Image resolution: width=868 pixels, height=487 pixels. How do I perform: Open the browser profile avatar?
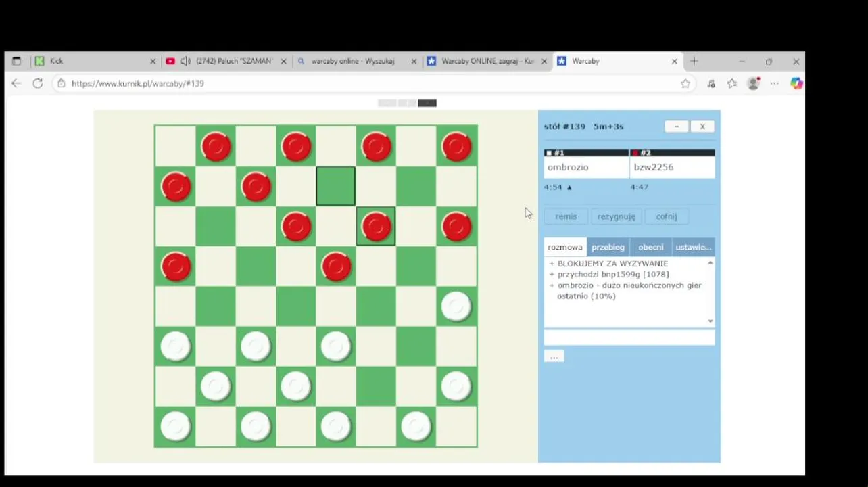click(x=753, y=83)
